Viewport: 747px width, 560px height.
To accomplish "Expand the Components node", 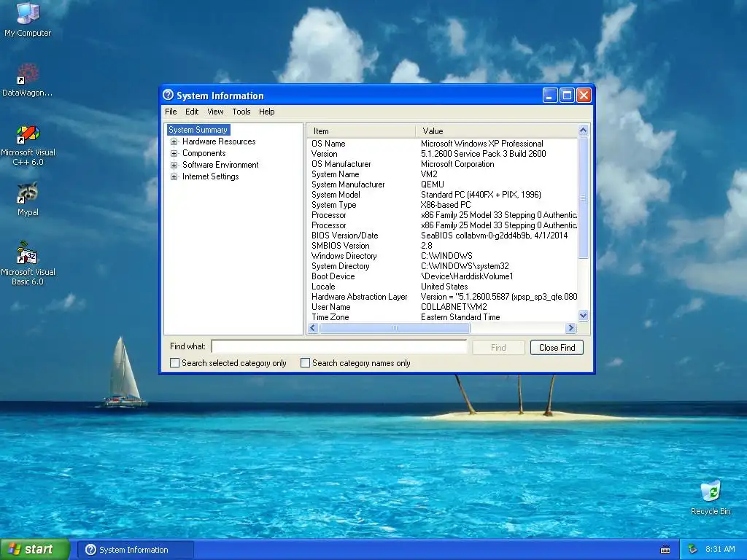I will click(174, 153).
